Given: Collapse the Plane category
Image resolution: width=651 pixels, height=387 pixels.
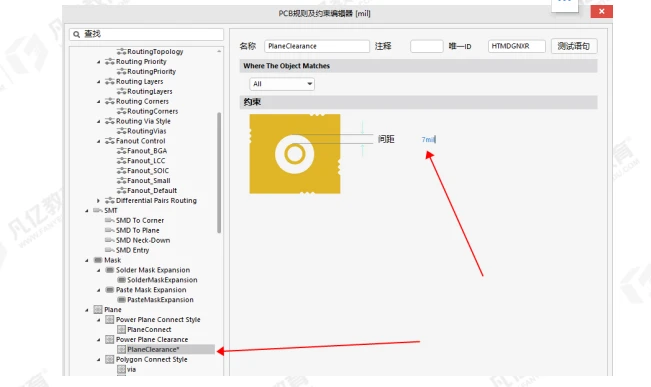Looking at the screenshot, I should coord(87,310).
